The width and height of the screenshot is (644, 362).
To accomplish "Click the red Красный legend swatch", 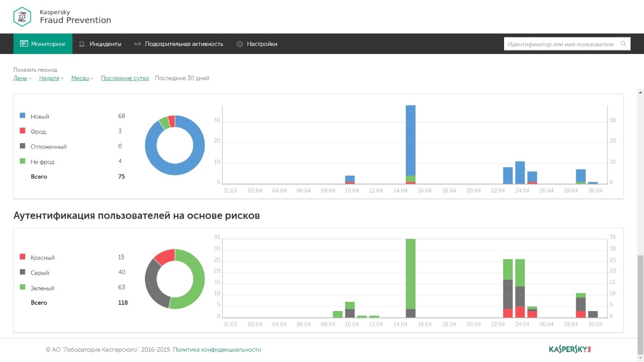I will click(23, 257).
